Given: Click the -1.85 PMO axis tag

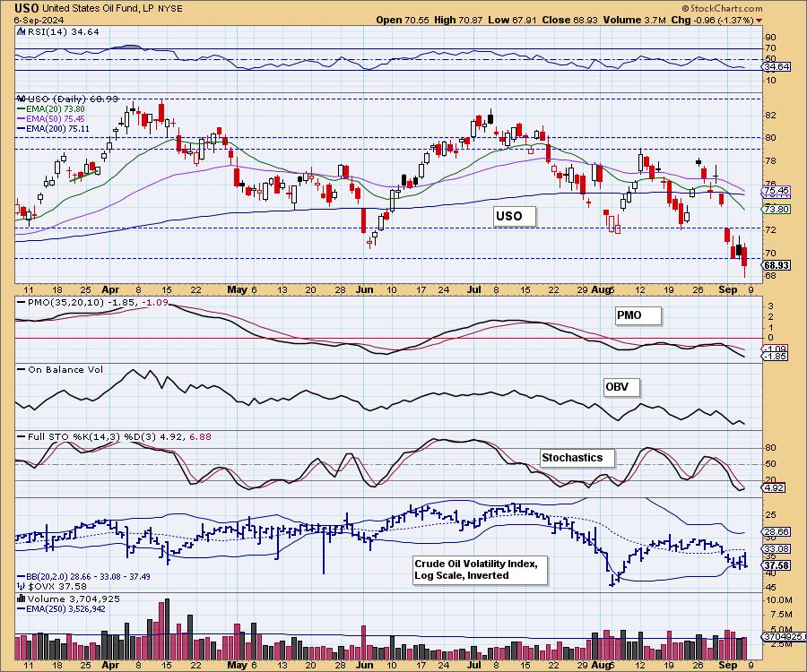Looking at the screenshot, I should tap(776, 356).
